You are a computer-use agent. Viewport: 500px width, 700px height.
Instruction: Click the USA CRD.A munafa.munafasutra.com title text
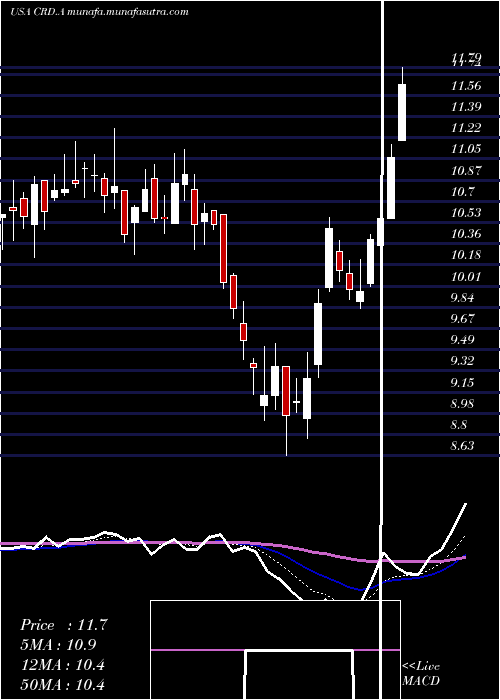pyautogui.click(x=99, y=12)
